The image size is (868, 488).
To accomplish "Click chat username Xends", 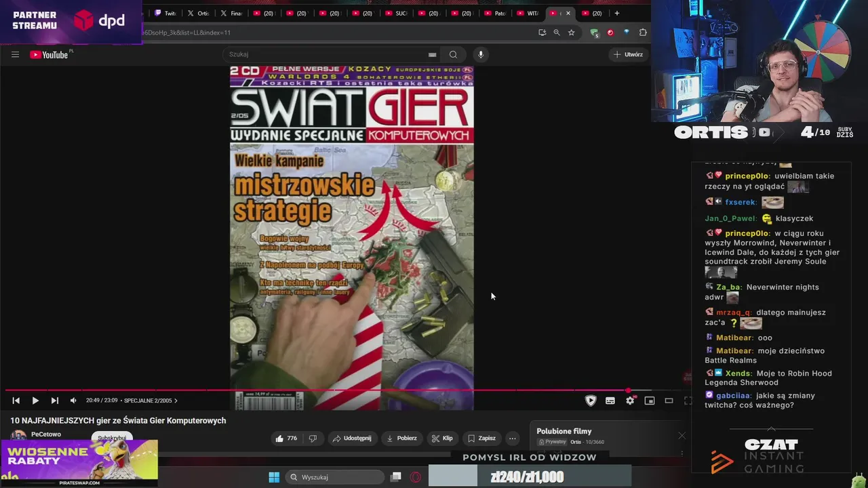I will (738, 373).
